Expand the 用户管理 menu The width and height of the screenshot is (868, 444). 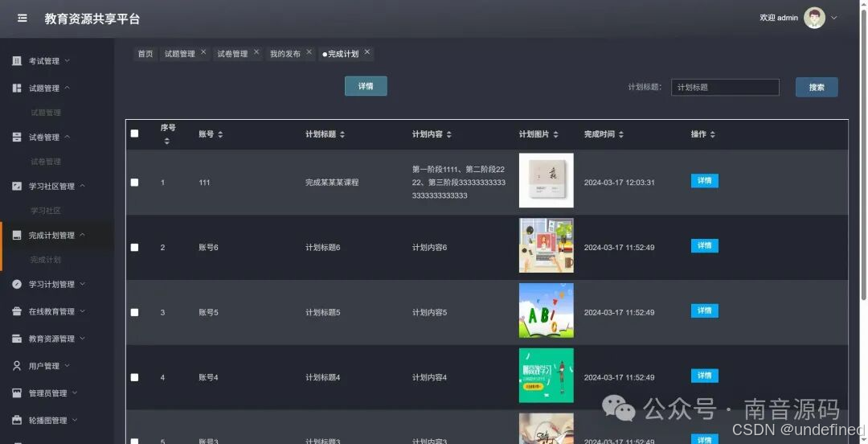pos(67,364)
